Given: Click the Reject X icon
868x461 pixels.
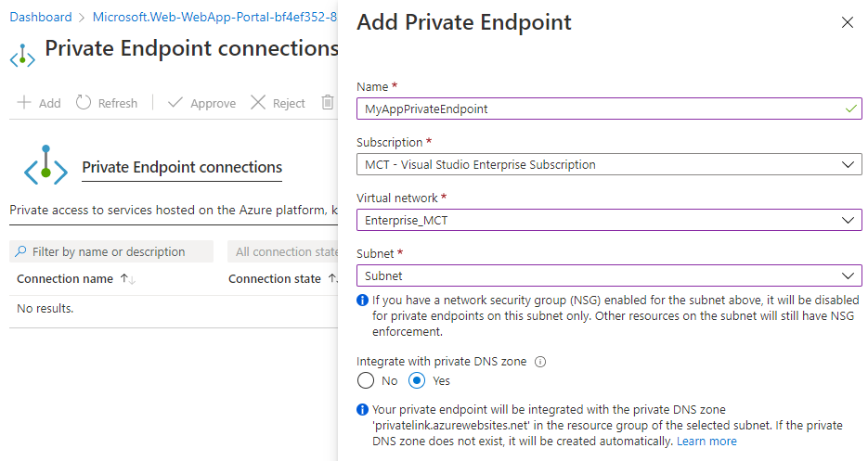Looking at the screenshot, I should coord(258,103).
